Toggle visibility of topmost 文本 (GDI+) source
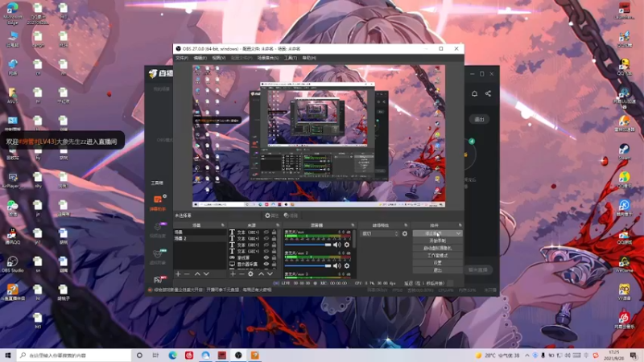This screenshot has height=362, width=644. [x=266, y=232]
